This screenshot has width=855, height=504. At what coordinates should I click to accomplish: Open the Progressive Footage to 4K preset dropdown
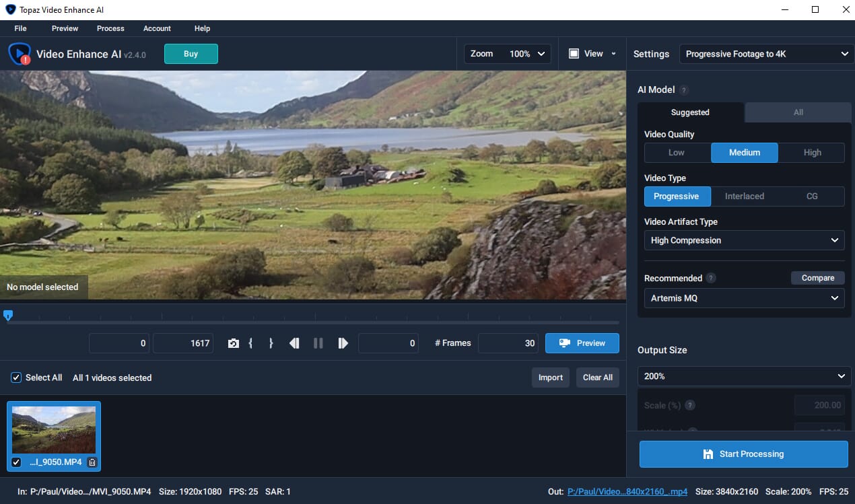tap(767, 54)
